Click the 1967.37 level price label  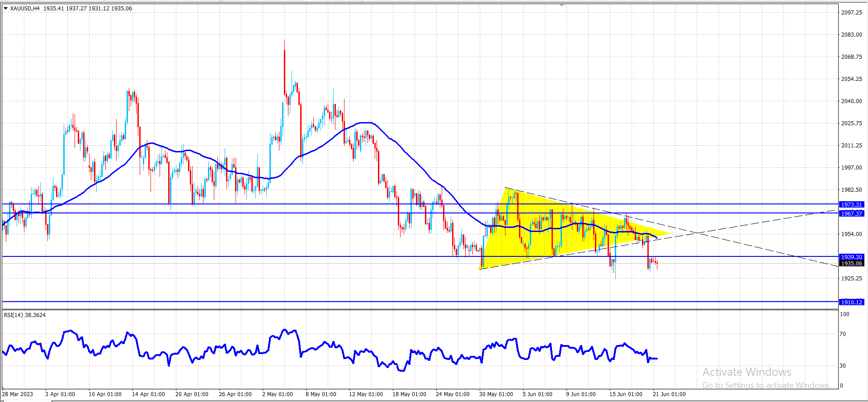(851, 213)
